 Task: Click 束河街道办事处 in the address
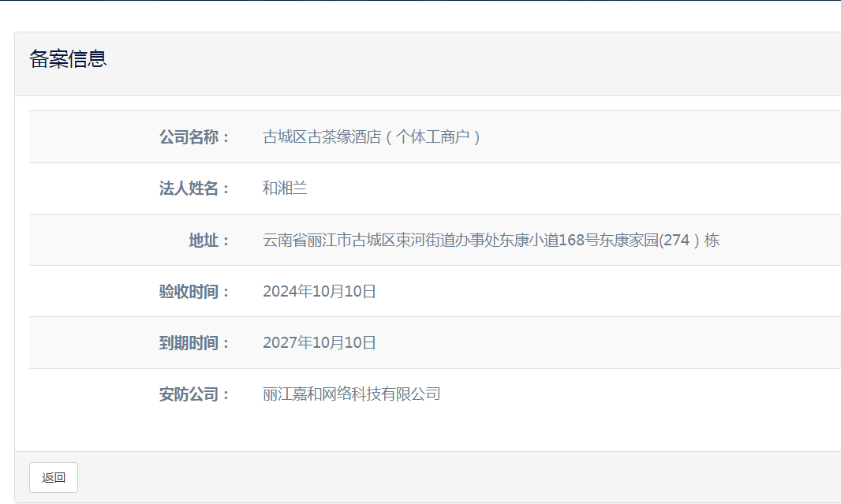point(447,241)
